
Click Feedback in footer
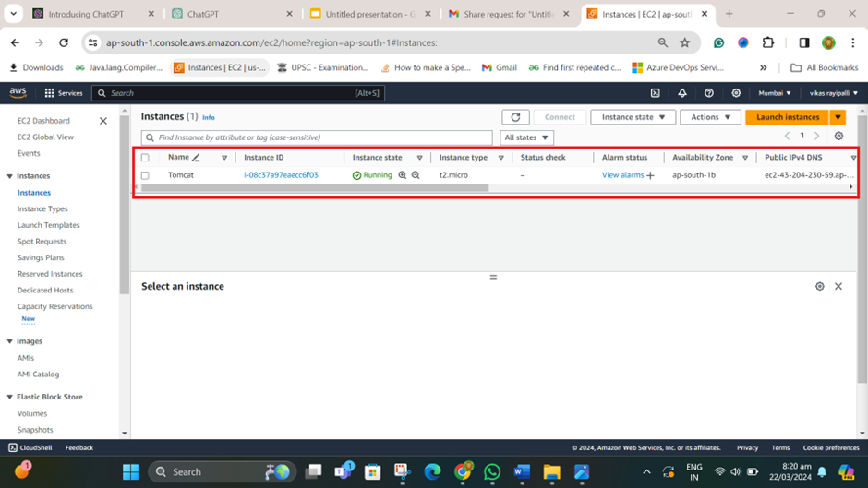point(79,447)
